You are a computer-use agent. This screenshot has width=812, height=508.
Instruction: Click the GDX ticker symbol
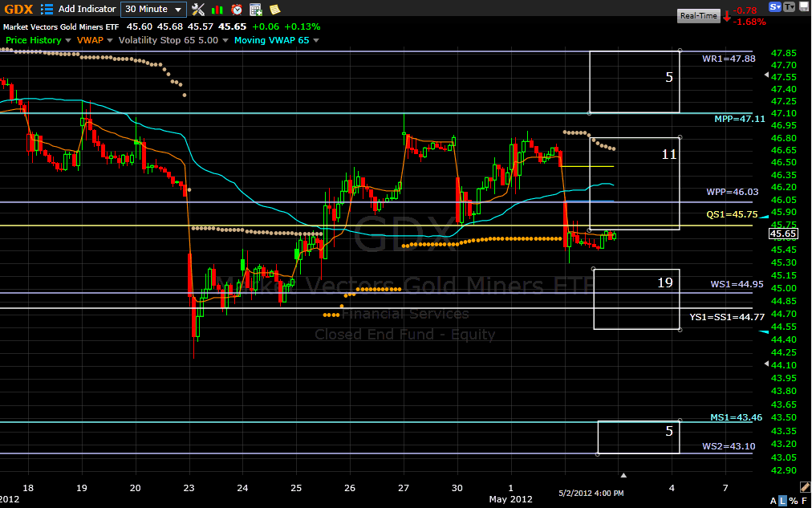click(18, 9)
